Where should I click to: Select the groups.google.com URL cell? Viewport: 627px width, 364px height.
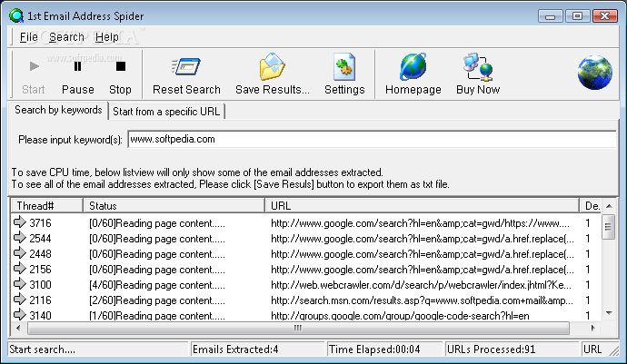point(400,315)
